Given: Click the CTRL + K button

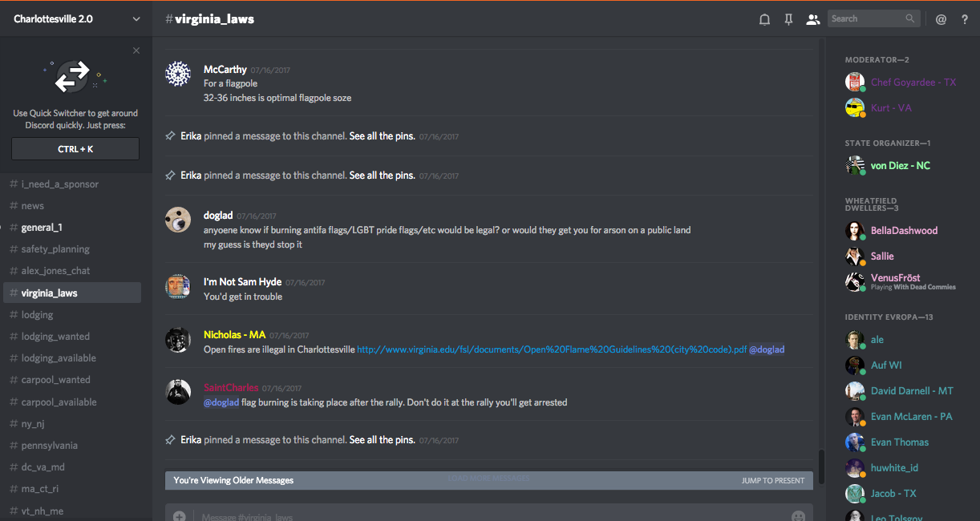Looking at the screenshot, I should [x=75, y=149].
